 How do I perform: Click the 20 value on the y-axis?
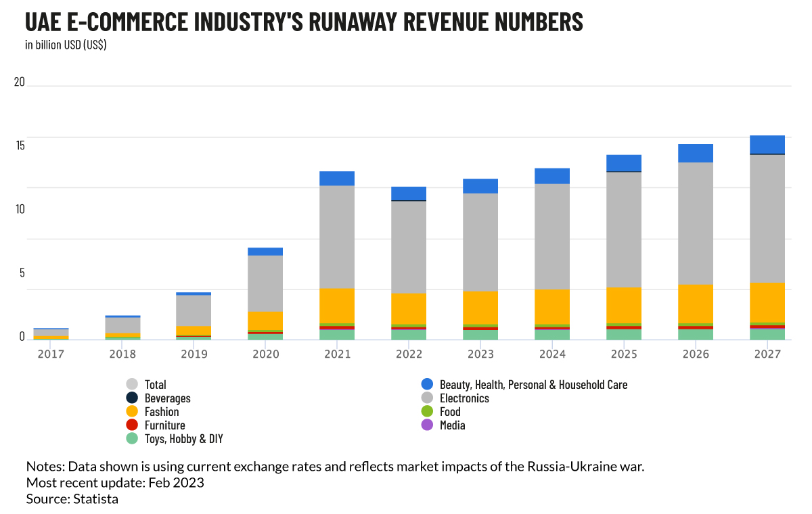point(19,82)
